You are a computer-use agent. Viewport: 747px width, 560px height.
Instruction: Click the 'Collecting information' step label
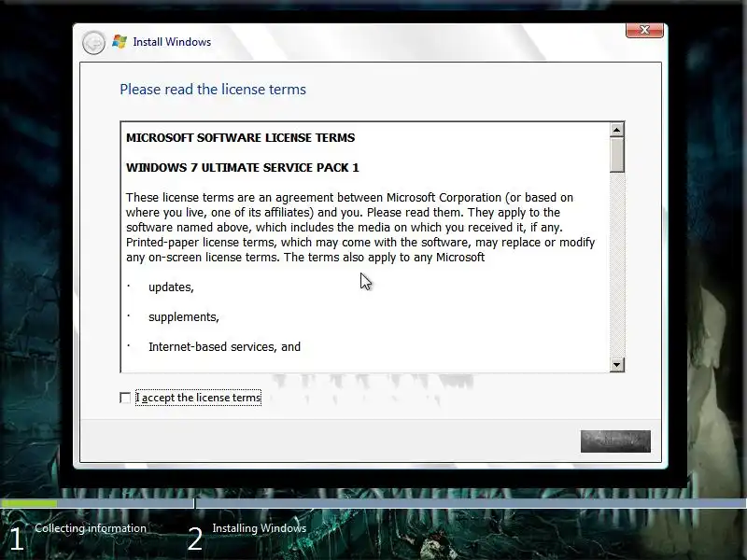point(91,528)
